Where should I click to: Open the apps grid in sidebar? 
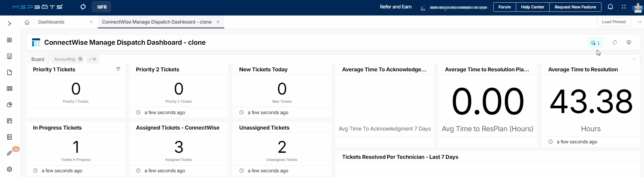(x=9, y=40)
